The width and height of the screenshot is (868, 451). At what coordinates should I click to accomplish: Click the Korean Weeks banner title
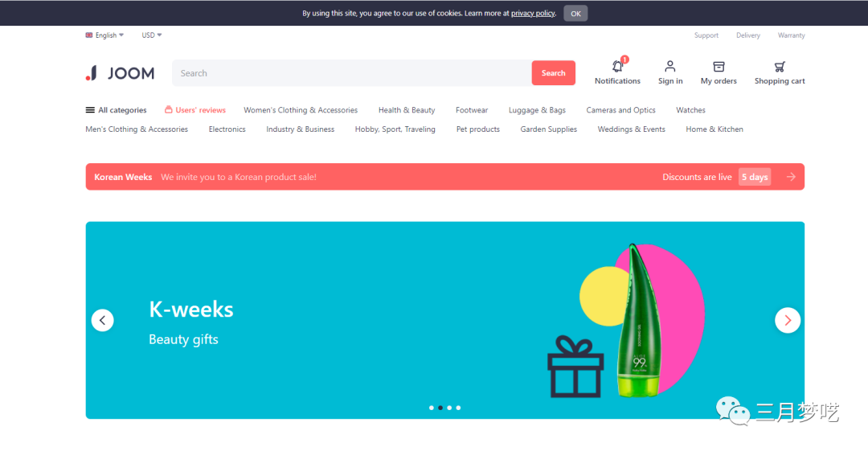point(123,177)
